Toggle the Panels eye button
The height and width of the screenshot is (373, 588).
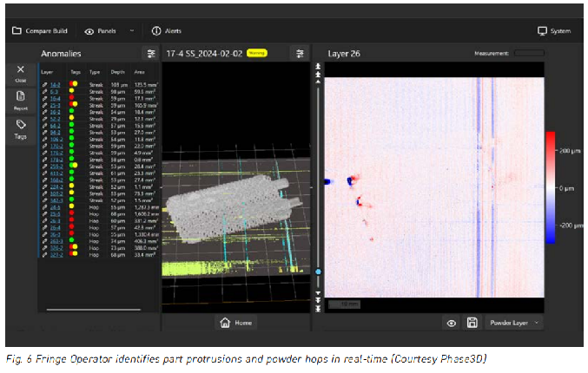100,31
